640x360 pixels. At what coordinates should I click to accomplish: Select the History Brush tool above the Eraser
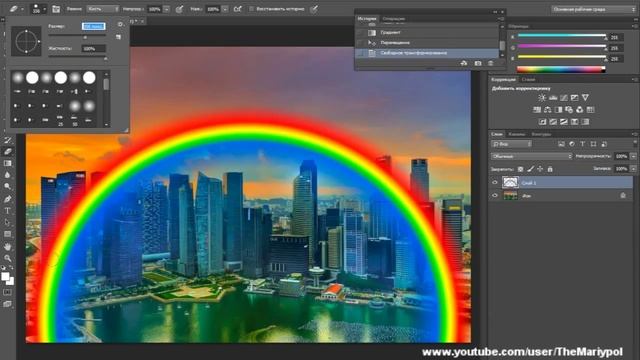point(7,140)
